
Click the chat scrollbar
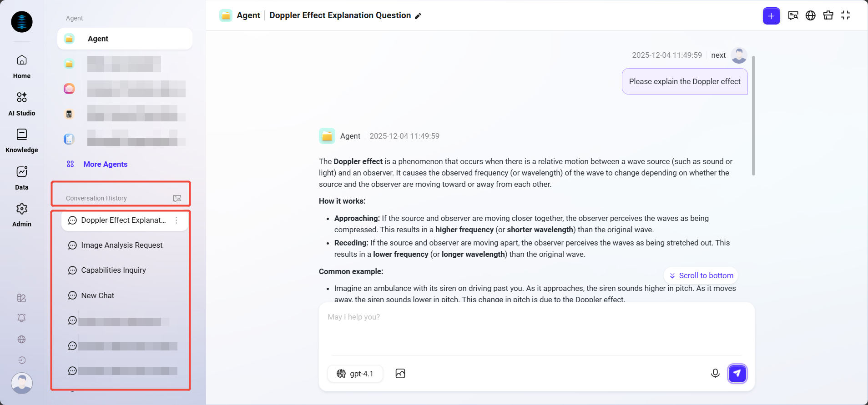coord(753,116)
